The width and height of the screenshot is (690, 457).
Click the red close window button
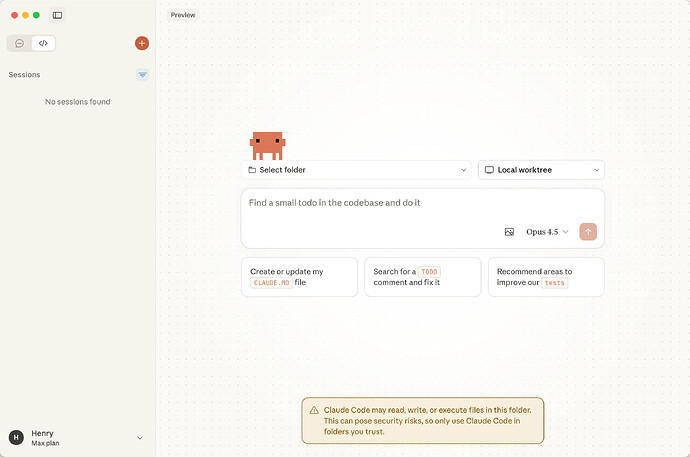[15, 15]
